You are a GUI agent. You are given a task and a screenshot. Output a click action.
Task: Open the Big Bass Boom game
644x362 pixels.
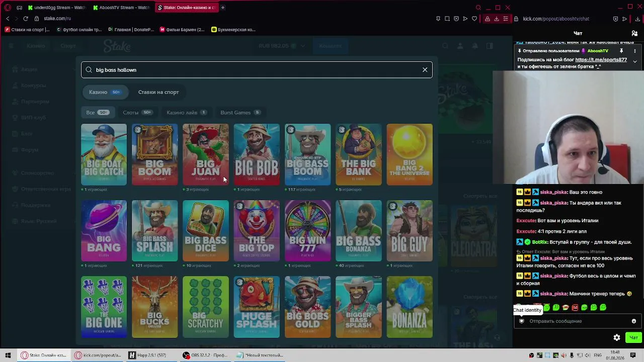(x=307, y=154)
